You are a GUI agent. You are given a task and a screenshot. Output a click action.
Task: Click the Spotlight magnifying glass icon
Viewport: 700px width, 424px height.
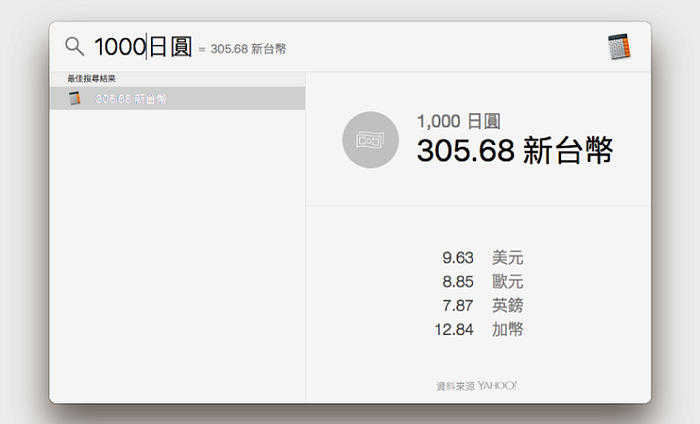coord(74,46)
